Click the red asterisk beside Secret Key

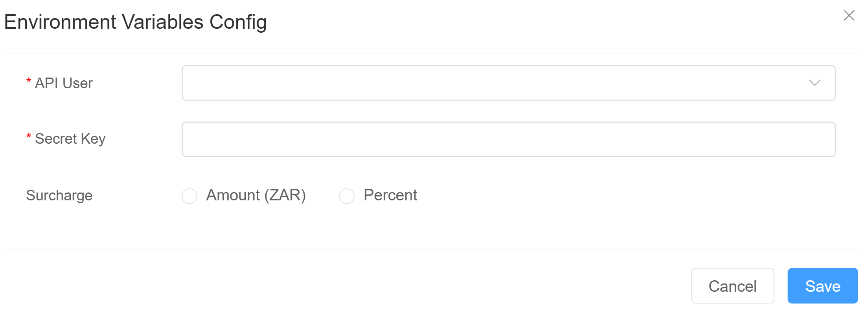click(x=29, y=137)
